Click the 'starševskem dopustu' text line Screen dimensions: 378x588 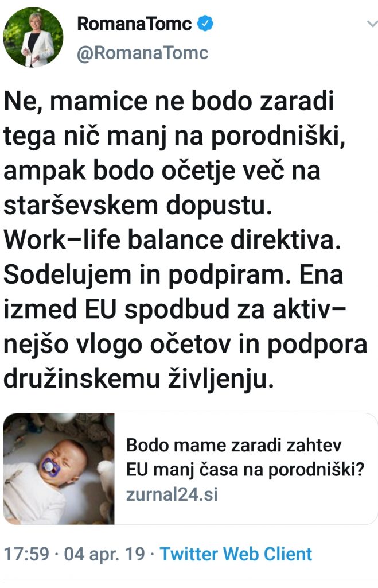tap(138, 206)
